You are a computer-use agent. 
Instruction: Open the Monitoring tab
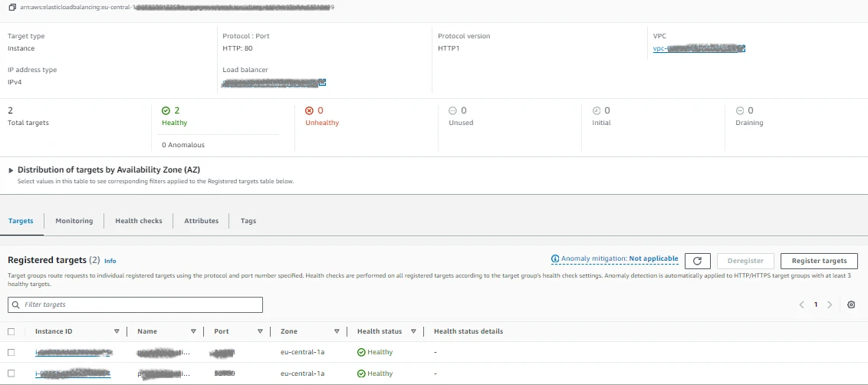[74, 220]
